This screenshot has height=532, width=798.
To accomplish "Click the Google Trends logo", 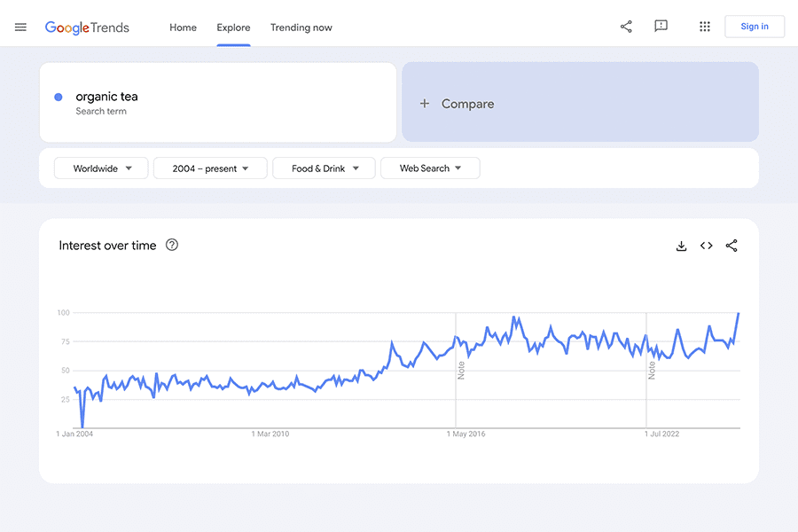I will [x=87, y=27].
